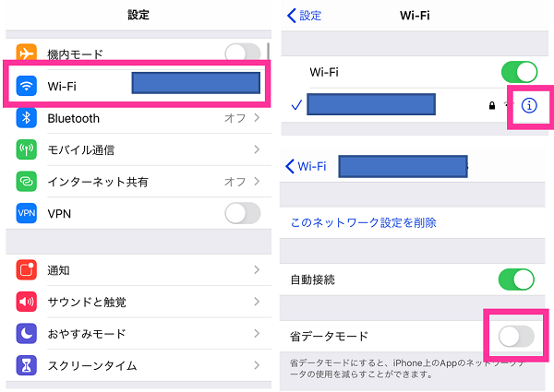Toggle the Airplane mode (機内モード) switch
Screen dimensions: 554x392
pos(243,53)
